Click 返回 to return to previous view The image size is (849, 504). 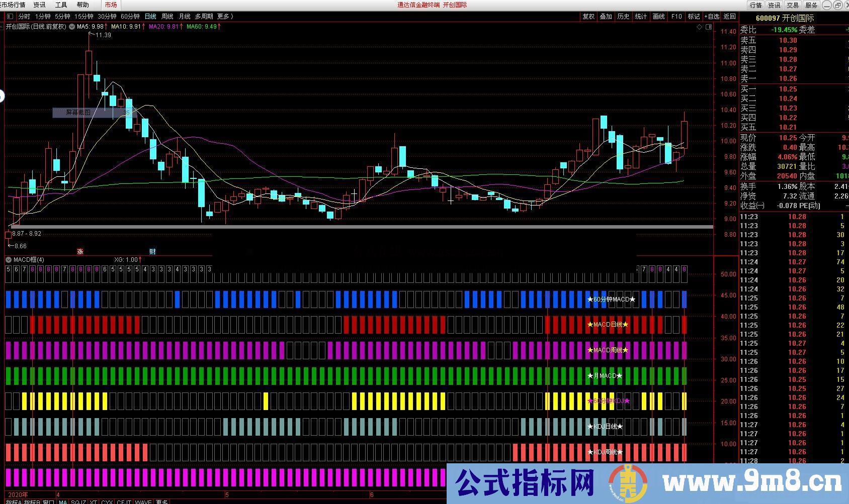tap(729, 16)
